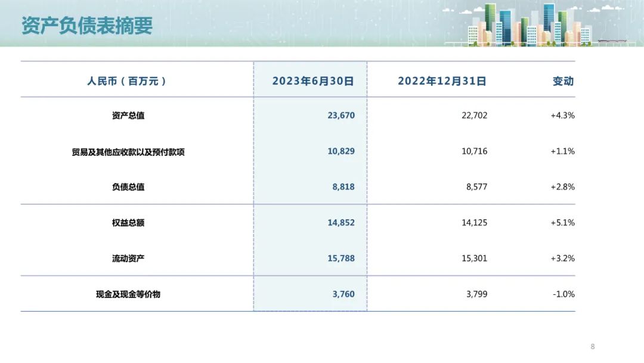Click the column header 2022年12月31日
Image resolution: width=644 pixels, height=363 pixels.
click(x=442, y=81)
